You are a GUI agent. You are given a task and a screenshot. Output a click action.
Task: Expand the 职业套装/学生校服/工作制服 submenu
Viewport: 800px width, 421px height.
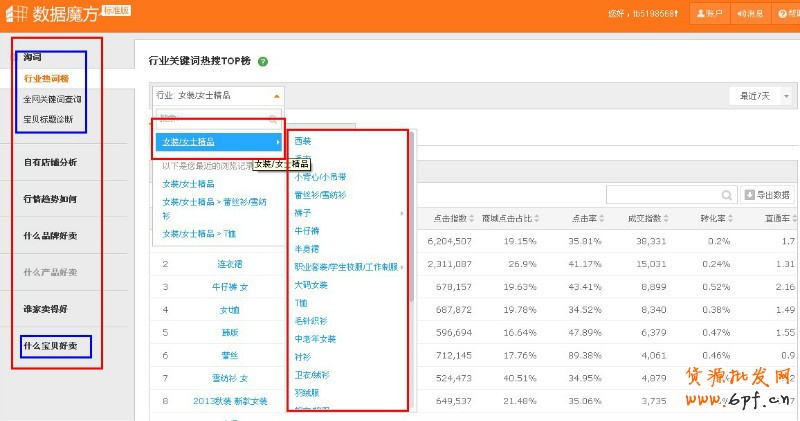pos(403,267)
